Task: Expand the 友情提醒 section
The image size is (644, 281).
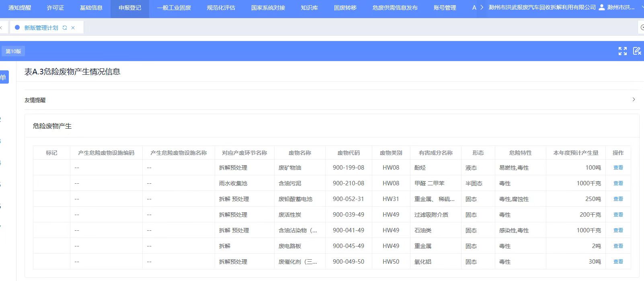Action: 634,100
